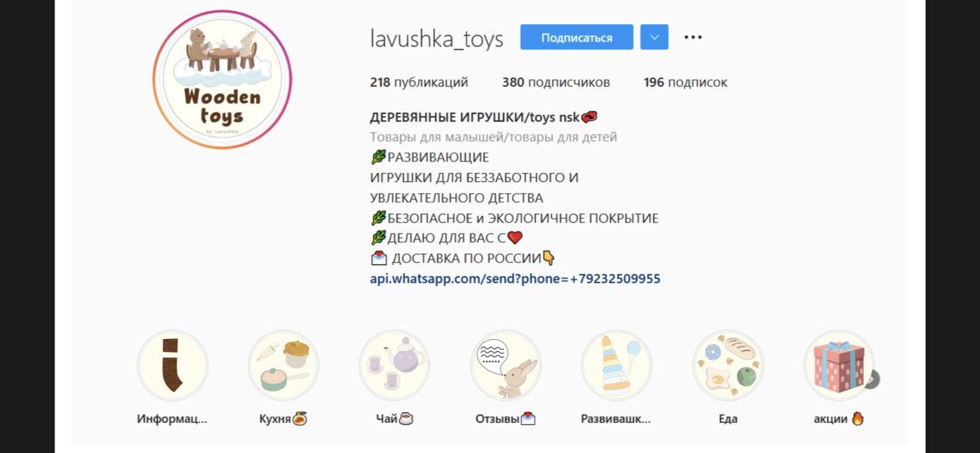Expand suggested accounts dropdown arrow
980x453 pixels.
(x=655, y=37)
